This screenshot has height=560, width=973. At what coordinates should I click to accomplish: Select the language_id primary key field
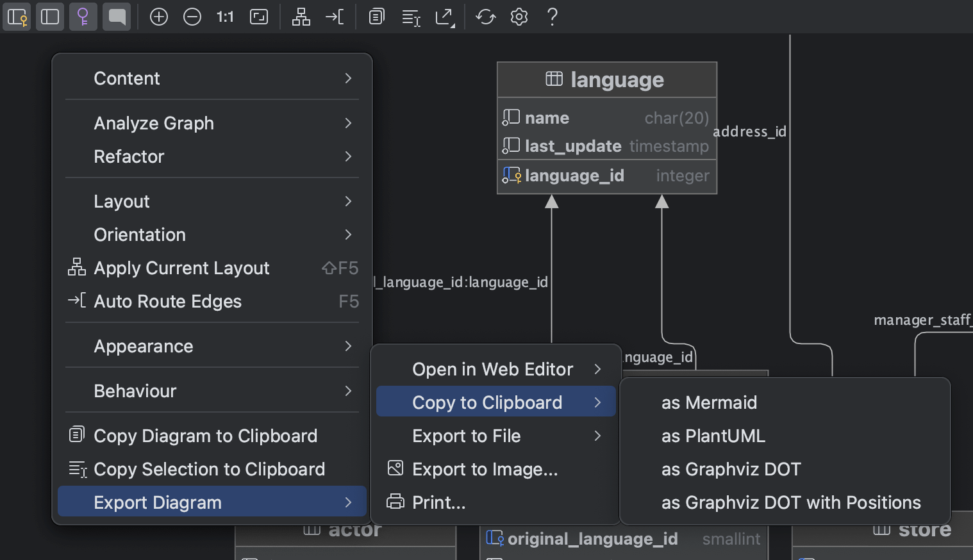click(x=574, y=175)
